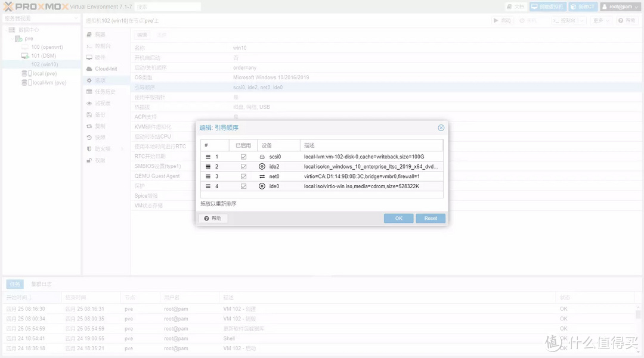Select local (pve) storage
644x358 pixels.
[44, 73]
